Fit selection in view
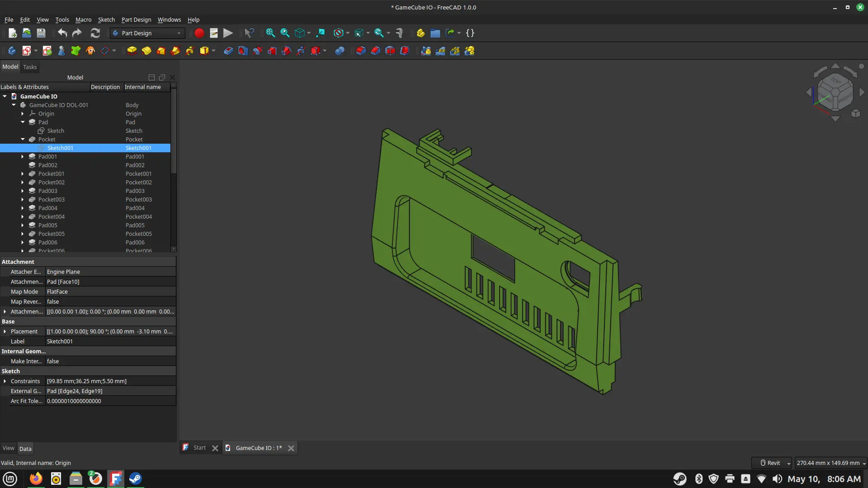Image resolution: width=868 pixels, height=488 pixels. [285, 33]
